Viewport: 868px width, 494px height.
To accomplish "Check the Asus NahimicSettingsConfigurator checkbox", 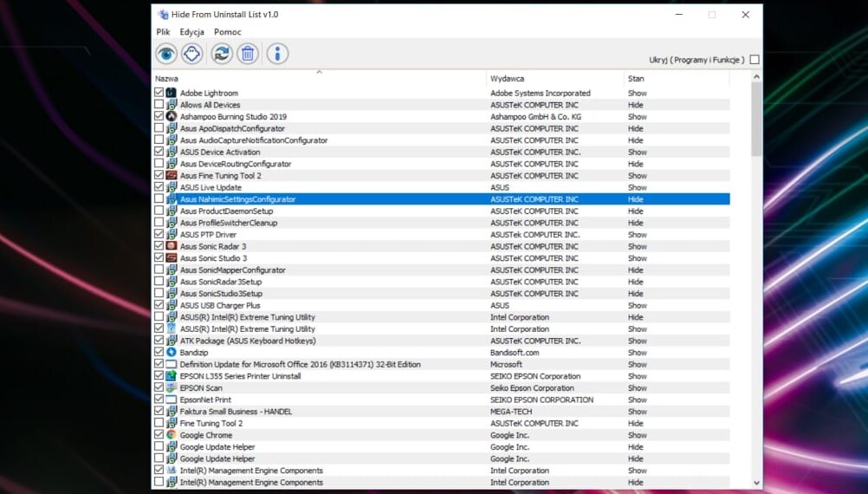I will click(159, 198).
